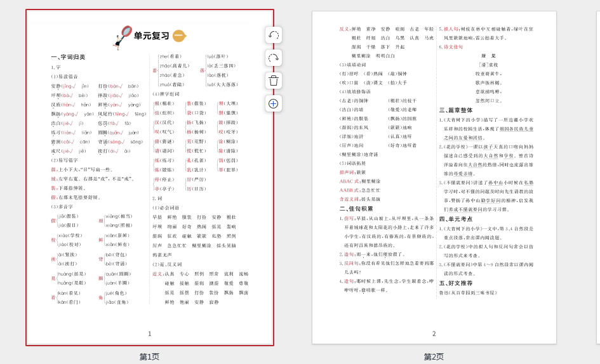Click the 单元复习 title on page 1
Viewport: 600px width, 364px height.
152,36
